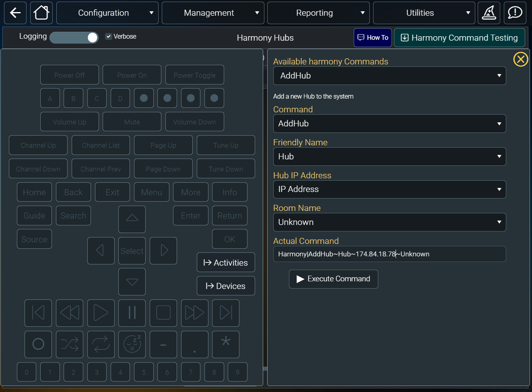The image size is (532, 392).
Task: Click the Execute Command button
Action: coord(334,279)
